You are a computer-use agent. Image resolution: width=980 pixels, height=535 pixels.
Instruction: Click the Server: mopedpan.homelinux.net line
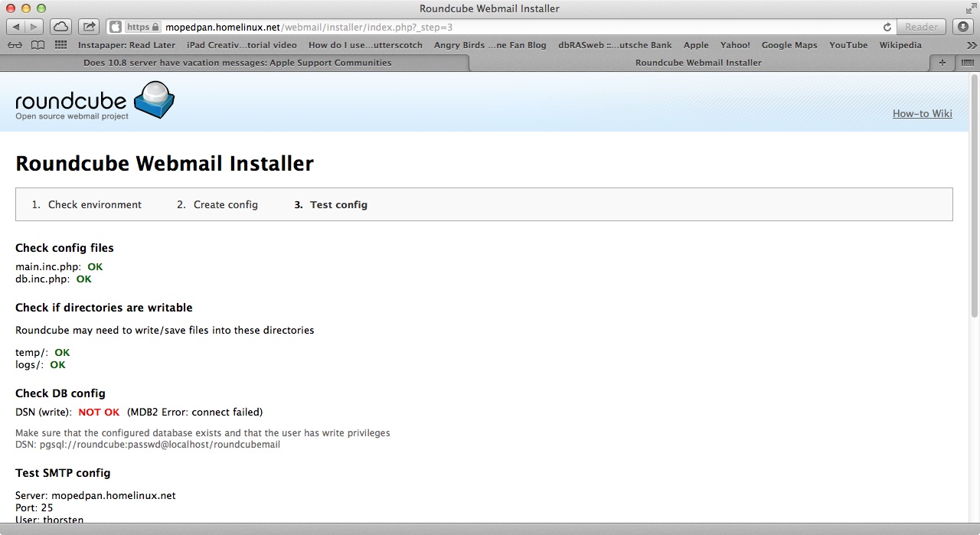coord(96,496)
